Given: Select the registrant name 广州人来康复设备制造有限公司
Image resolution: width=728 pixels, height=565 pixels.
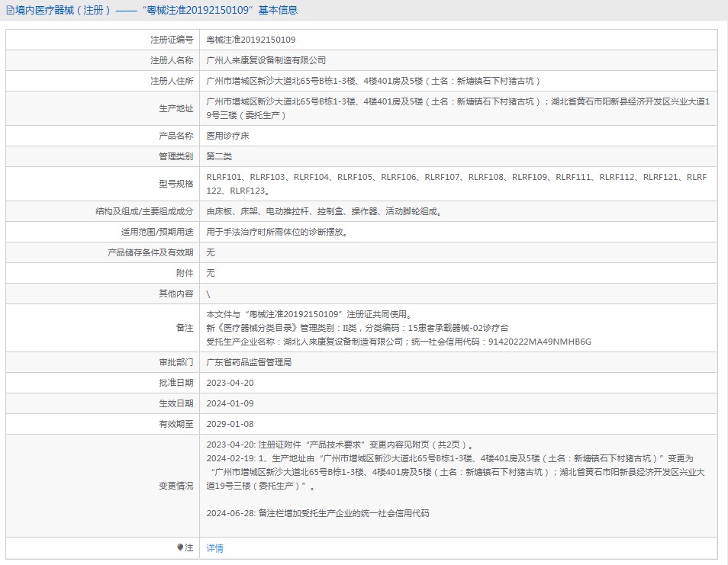Looking at the screenshot, I should (x=266, y=60).
